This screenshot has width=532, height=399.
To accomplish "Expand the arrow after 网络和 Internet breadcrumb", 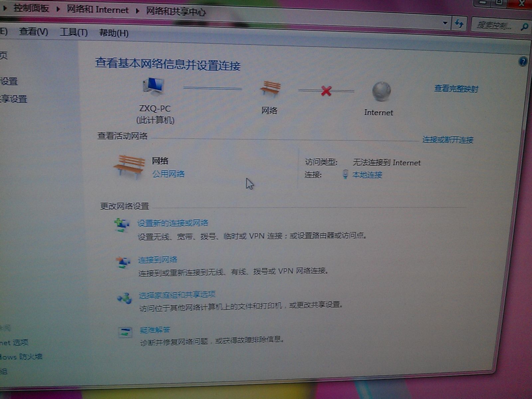I will (x=137, y=11).
